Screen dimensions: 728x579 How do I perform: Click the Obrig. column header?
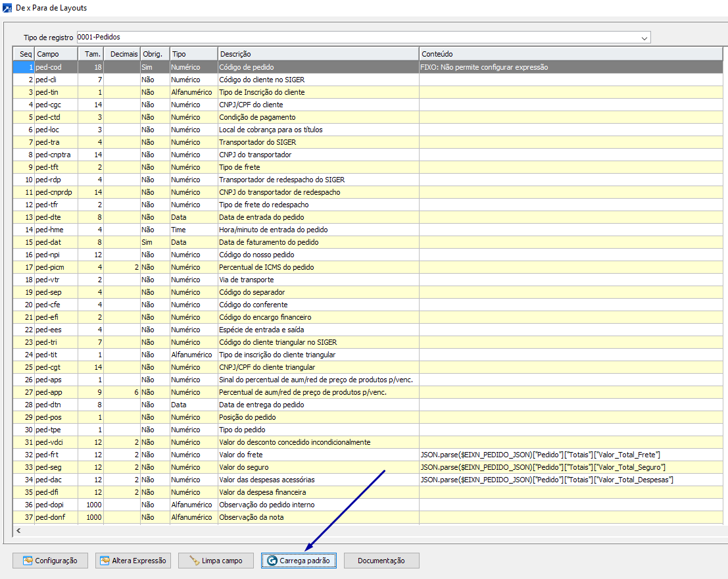tap(154, 54)
